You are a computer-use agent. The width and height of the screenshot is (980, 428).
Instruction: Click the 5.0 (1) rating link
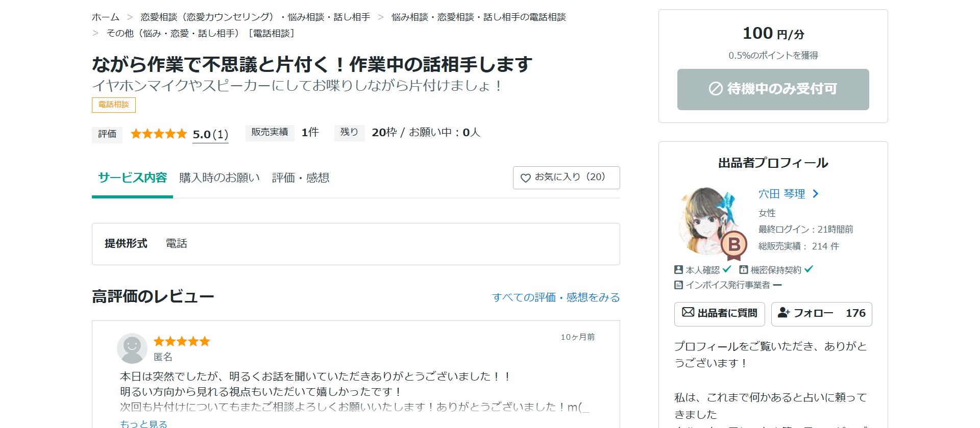coord(210,135)
